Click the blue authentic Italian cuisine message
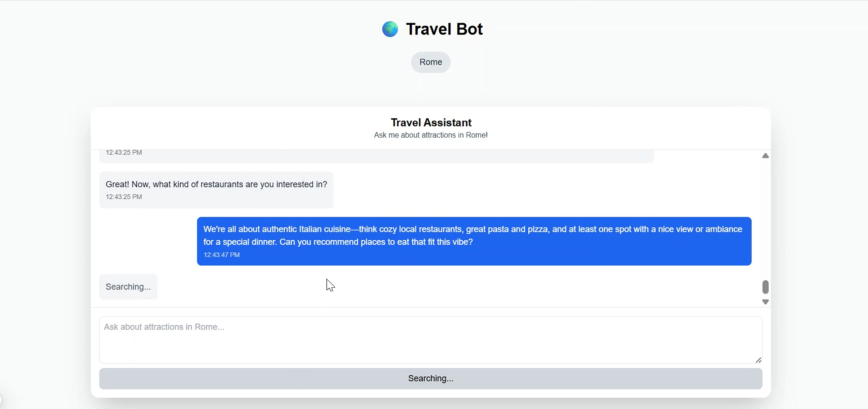The image size is (868, 409). pyautogui.click(x=474, y=241)
